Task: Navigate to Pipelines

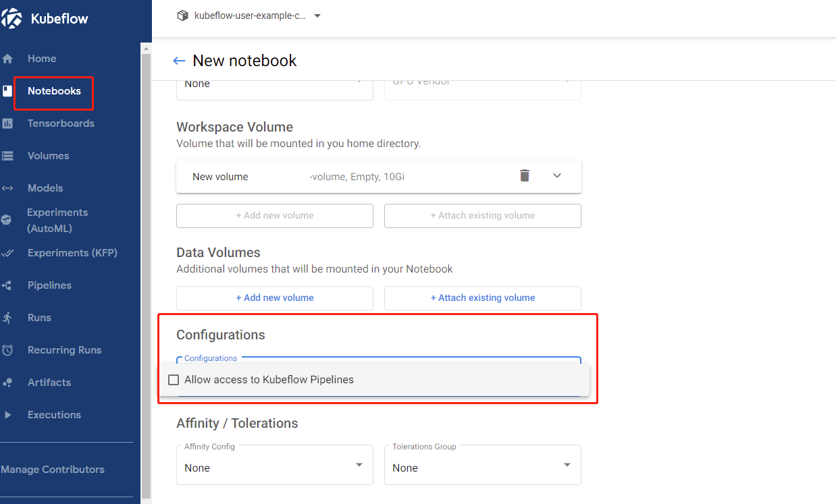Action: [x=49, y=285]
